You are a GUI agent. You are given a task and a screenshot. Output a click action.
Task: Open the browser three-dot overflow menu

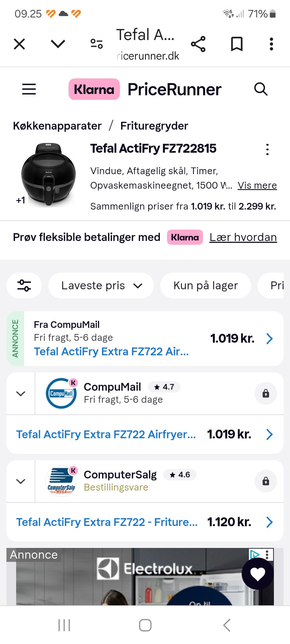coord(271,44)
